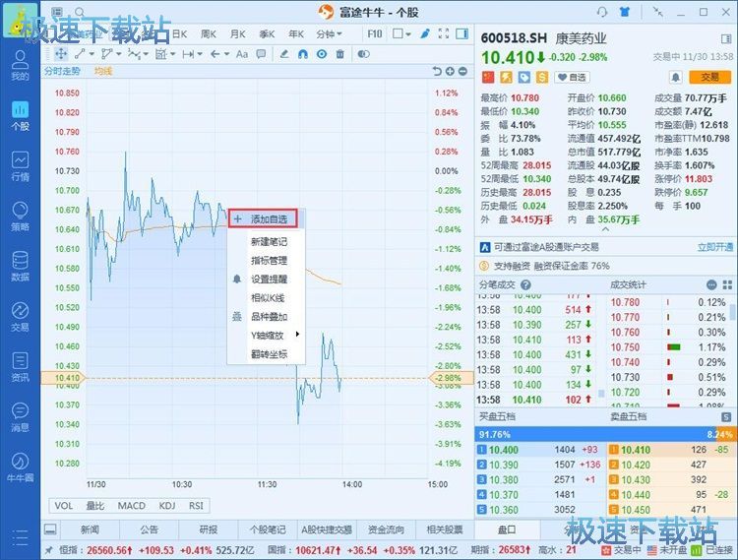Image resolution: width=738 pixels, height=560 pixels.
Task: Open the 消息 messages sidebar icon
Action: 20,417
